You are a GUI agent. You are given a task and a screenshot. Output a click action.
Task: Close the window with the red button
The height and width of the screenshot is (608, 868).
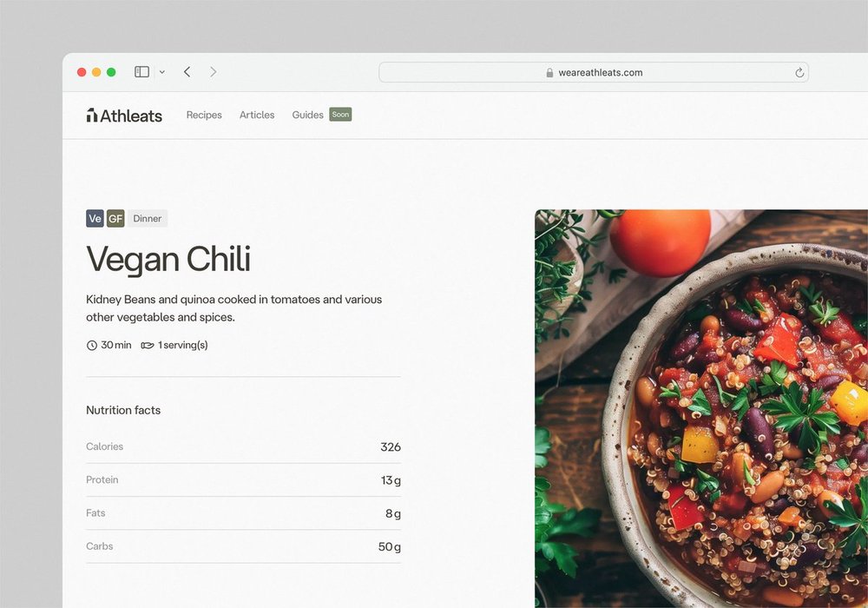[82, 72]
